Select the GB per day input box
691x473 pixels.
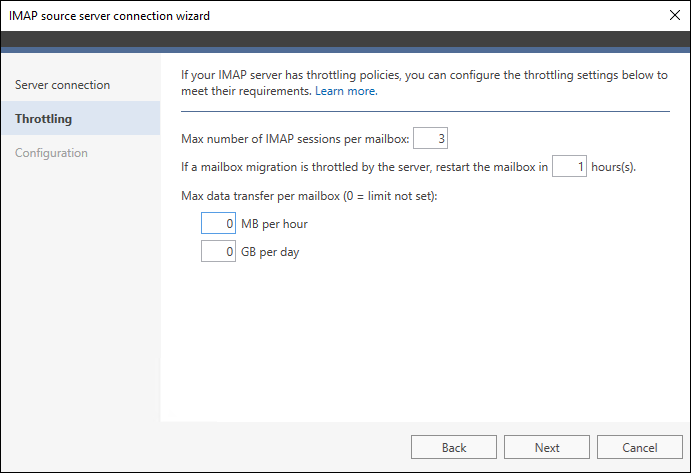pos(218,251)
